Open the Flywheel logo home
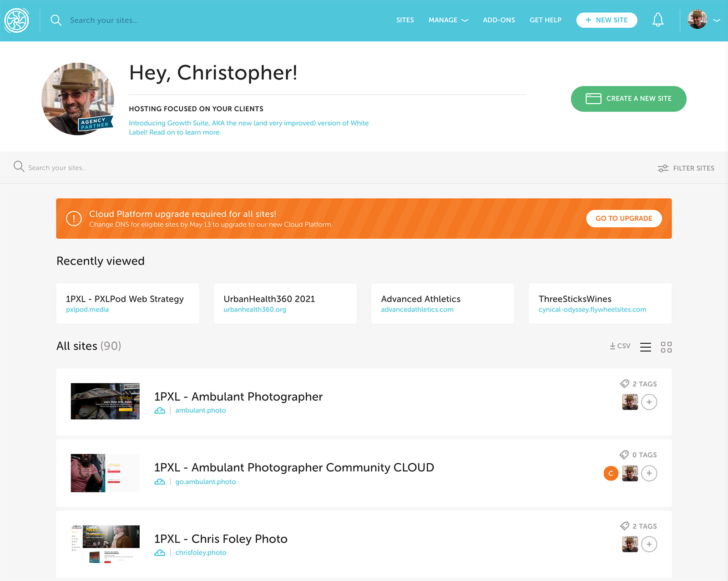 17,20
